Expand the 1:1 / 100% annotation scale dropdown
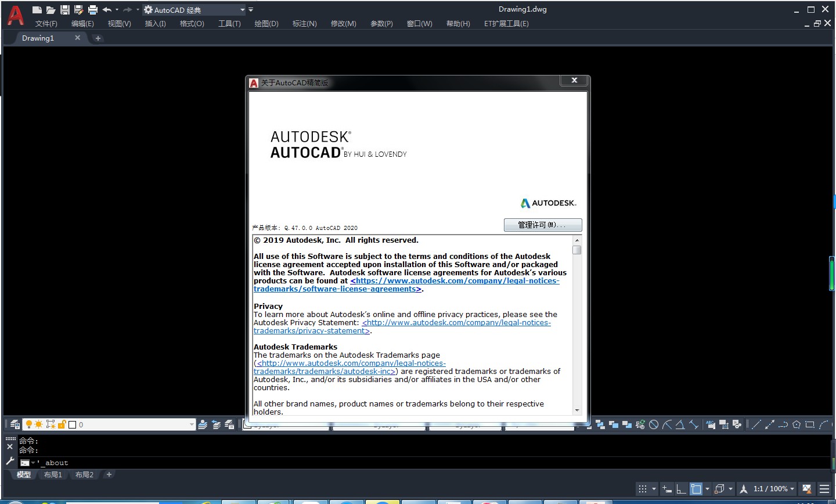 pos(792,489)
